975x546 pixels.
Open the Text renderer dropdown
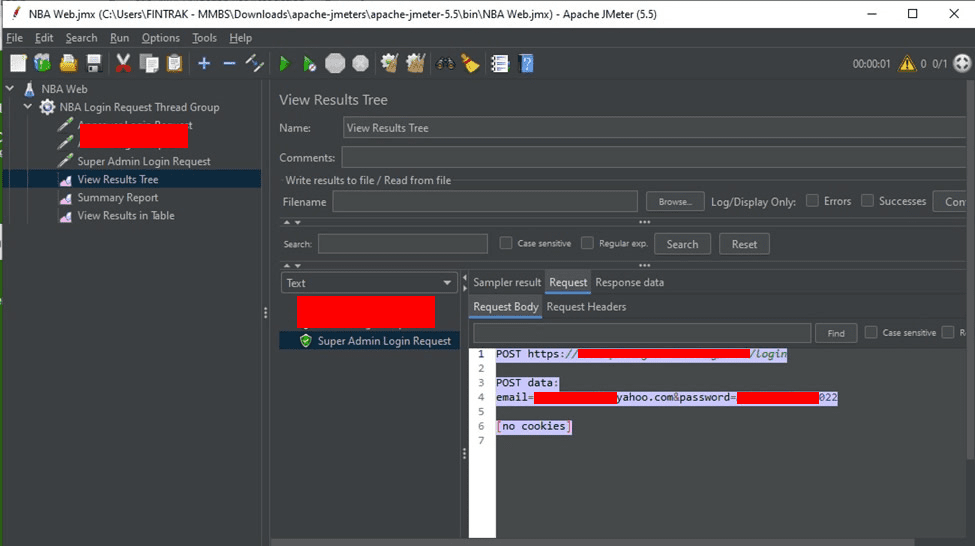pyautogui.click(x=368, y=283)
